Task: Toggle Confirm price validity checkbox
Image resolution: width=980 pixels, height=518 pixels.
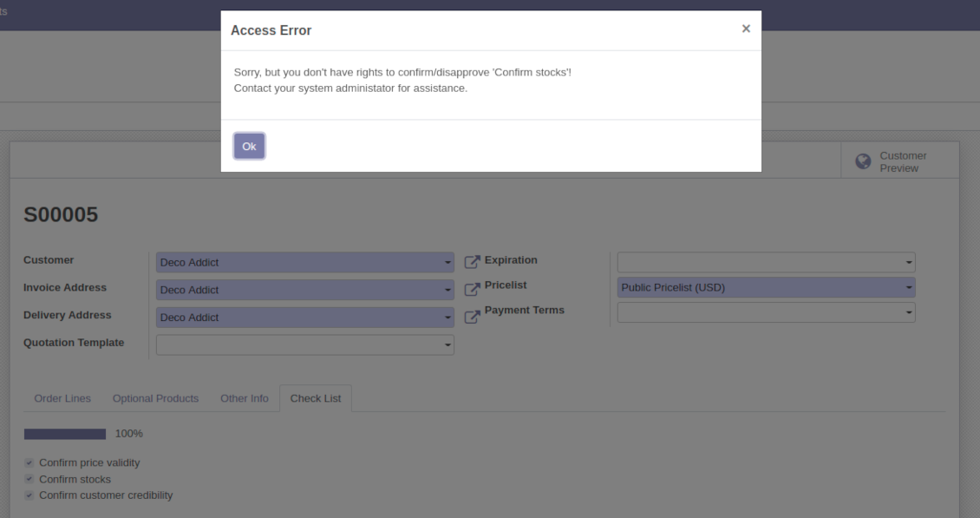Action: pyautogui.click(x=29, y=463)
